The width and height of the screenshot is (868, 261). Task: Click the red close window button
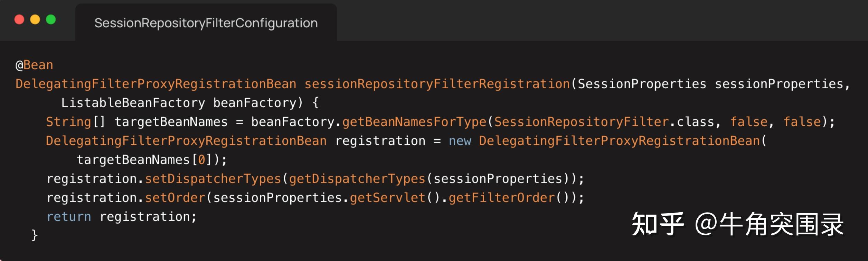19,20
